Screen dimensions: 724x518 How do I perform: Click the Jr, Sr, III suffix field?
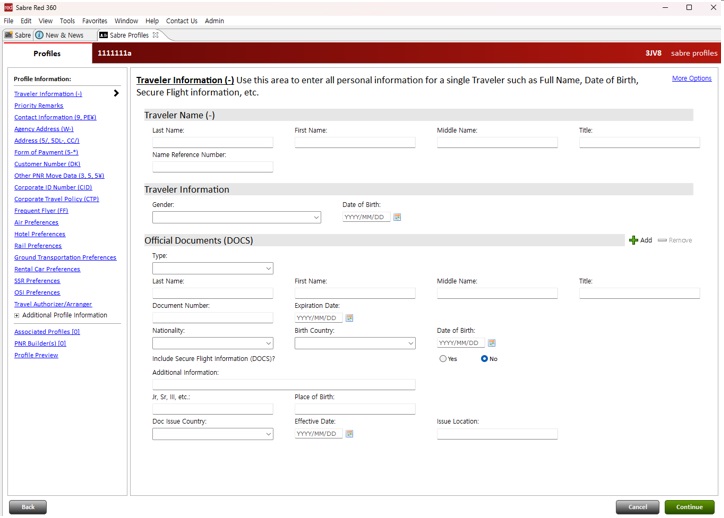(213, 409)
